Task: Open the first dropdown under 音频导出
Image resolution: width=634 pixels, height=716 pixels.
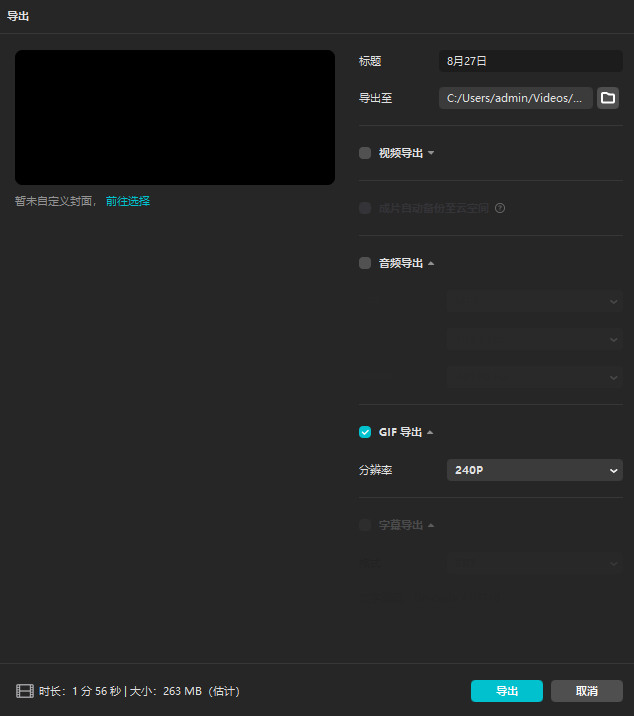Action: [534, 301]
